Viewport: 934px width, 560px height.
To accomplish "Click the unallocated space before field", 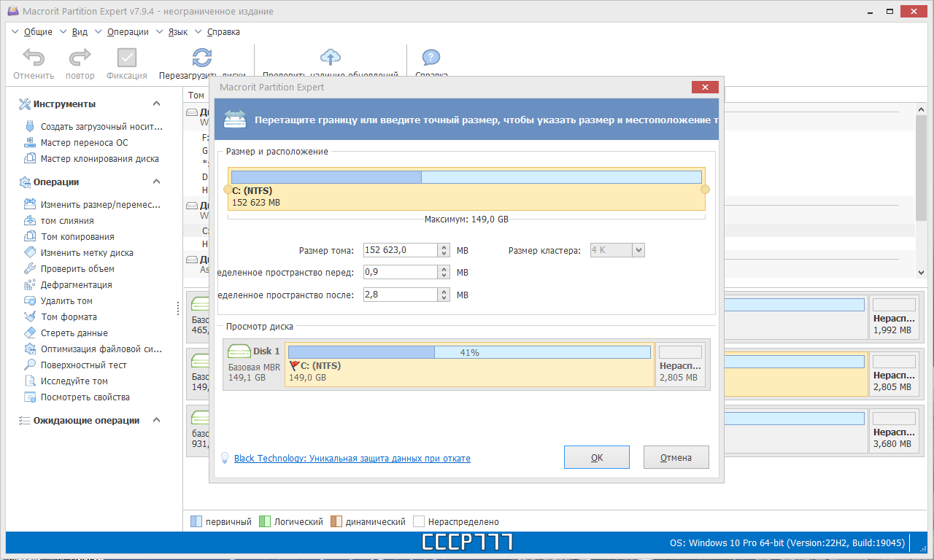I will click(x=400, y=273).
